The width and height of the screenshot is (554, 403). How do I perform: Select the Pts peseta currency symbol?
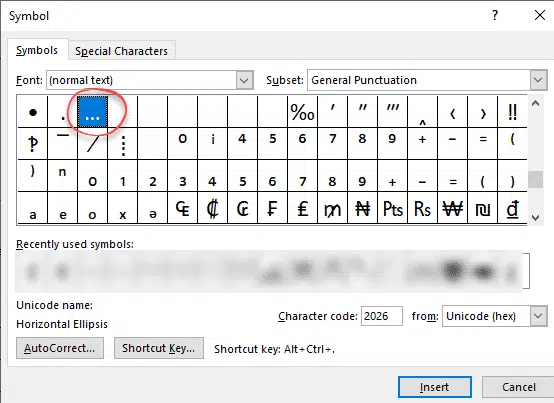point(393,208)
